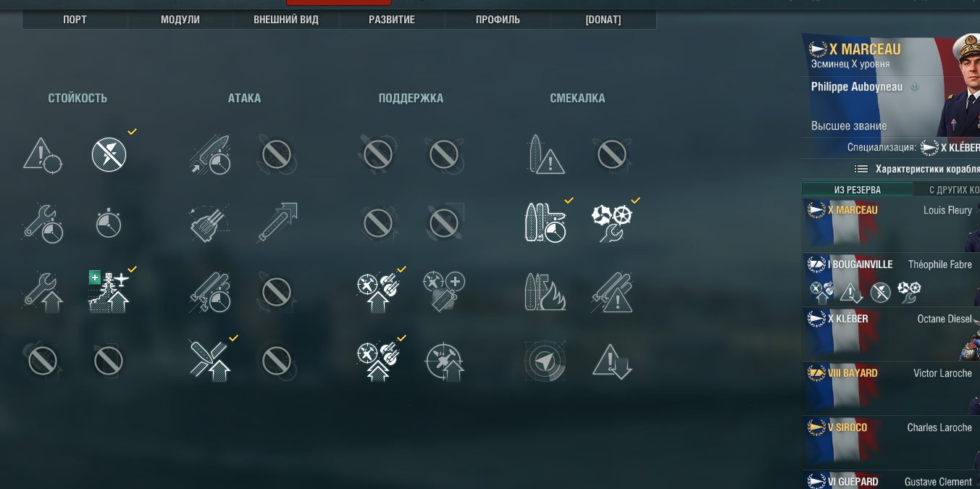980x489 pixels.
Task: Open dropdown arrow next to Philippe Auboyneau
Action: (914, 87)
